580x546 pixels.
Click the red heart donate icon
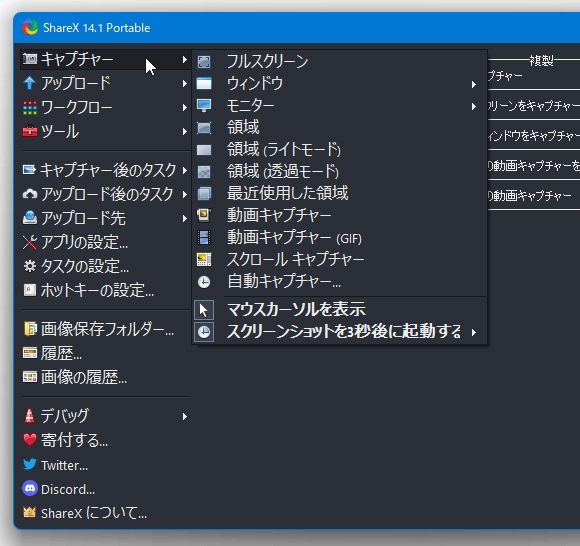(x=30, y=440)
